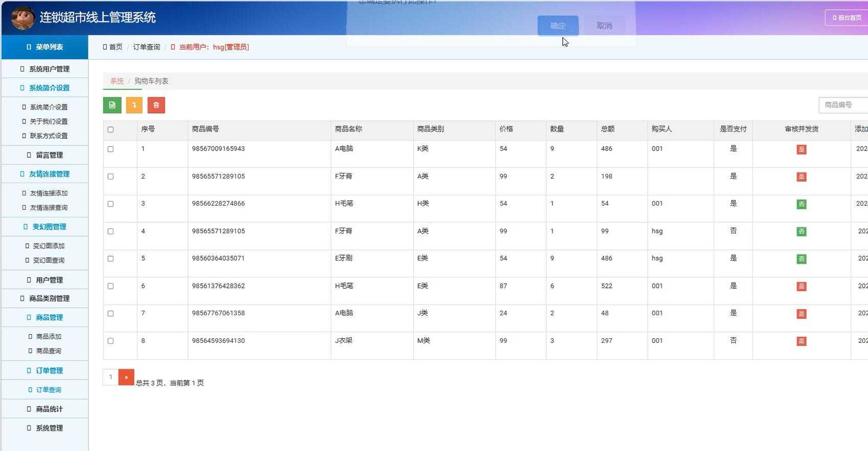This screenshot has height=451, width=868.
Task: Click the red trash delete icon
Action: [x=156, y=105]
